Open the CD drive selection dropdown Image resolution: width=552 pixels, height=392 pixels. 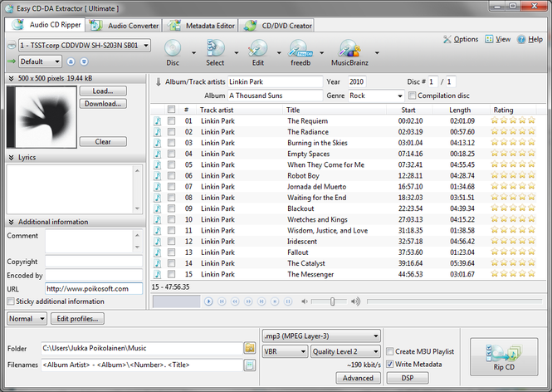[x=85, y=46]
